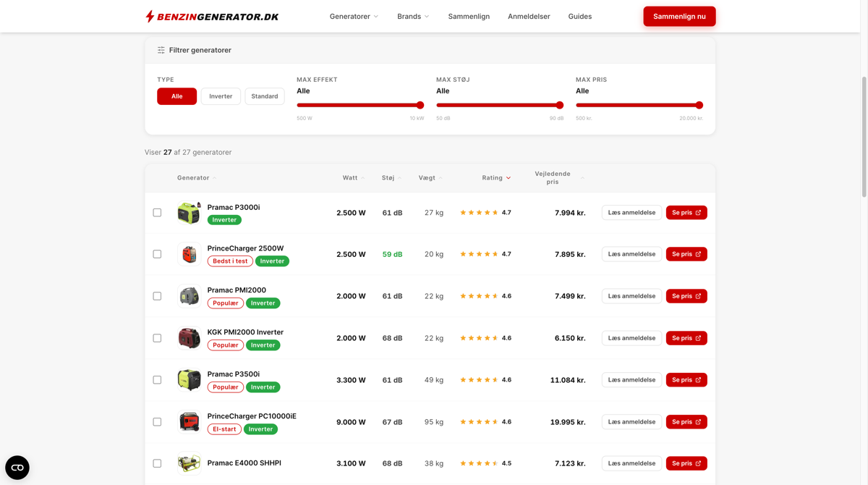
Task: Select the PrinceCharger PC10000iE checkbox
Action: [x=157, y=422]
